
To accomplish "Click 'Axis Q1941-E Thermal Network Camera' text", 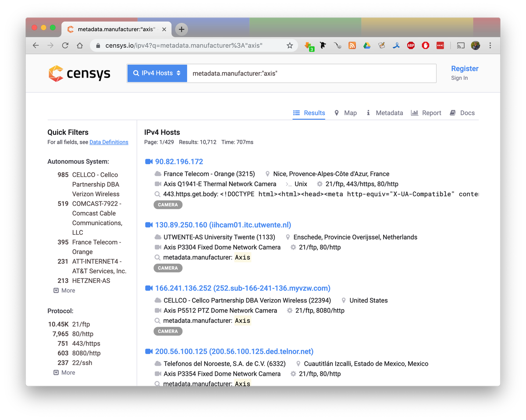I will pyautogui.click(x=220, y=184).
